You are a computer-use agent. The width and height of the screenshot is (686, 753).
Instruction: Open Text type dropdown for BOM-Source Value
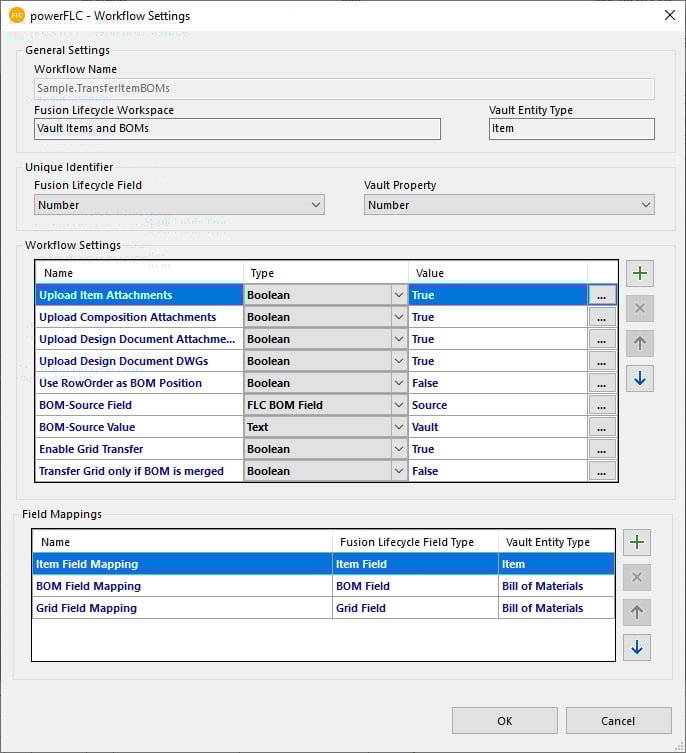[399, 427]
